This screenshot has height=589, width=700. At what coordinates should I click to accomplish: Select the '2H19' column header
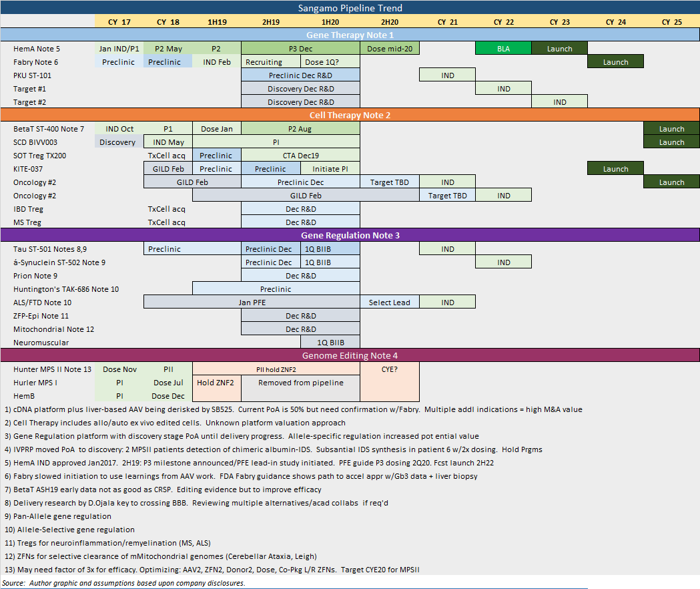pyautogui.click(x=271, y=22)
